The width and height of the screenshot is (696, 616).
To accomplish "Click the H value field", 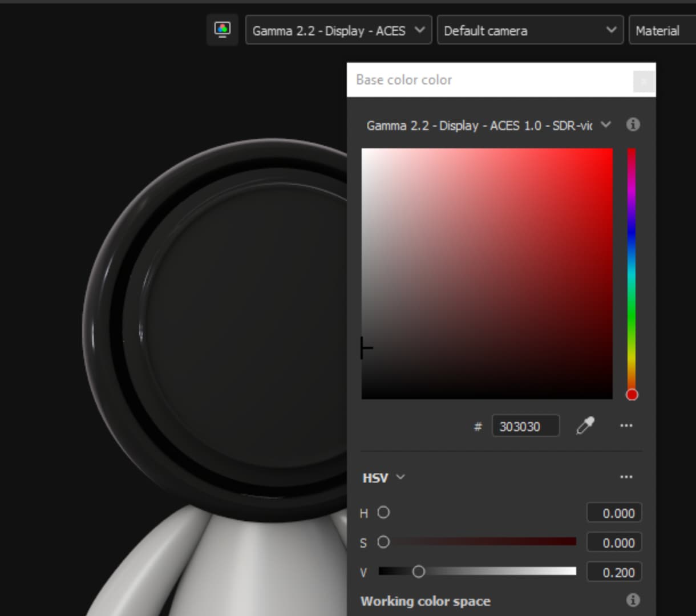I will [614, 513].
